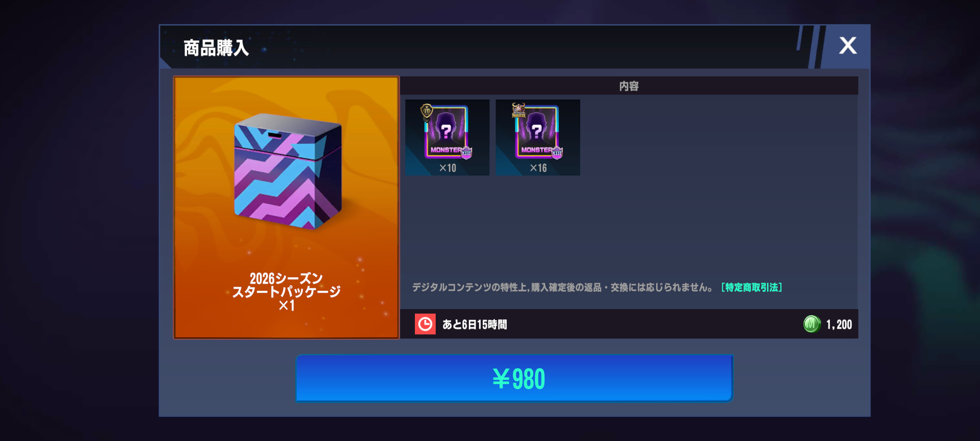Click the 1,200 coin bonus amount

pos(839,325)
